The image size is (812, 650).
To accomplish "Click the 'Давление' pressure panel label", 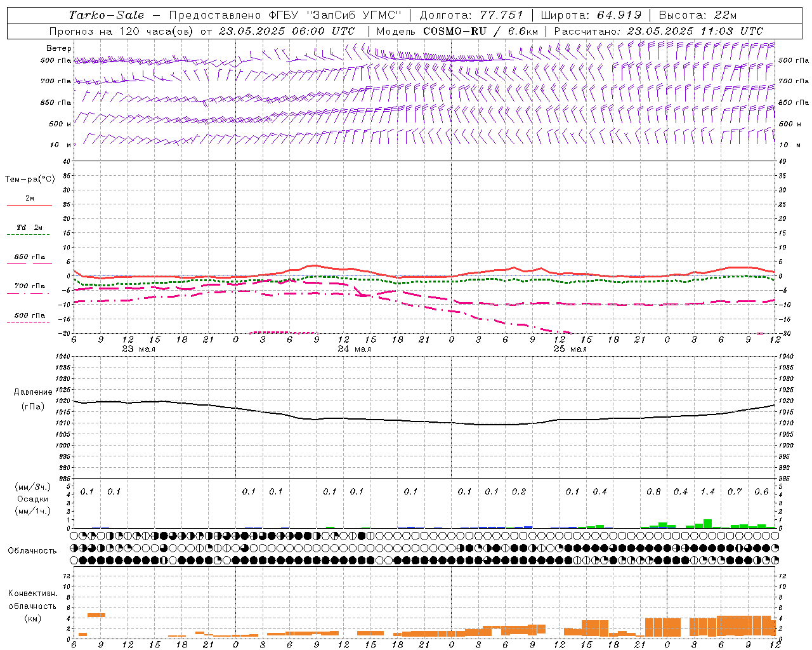I will (33, 392).
